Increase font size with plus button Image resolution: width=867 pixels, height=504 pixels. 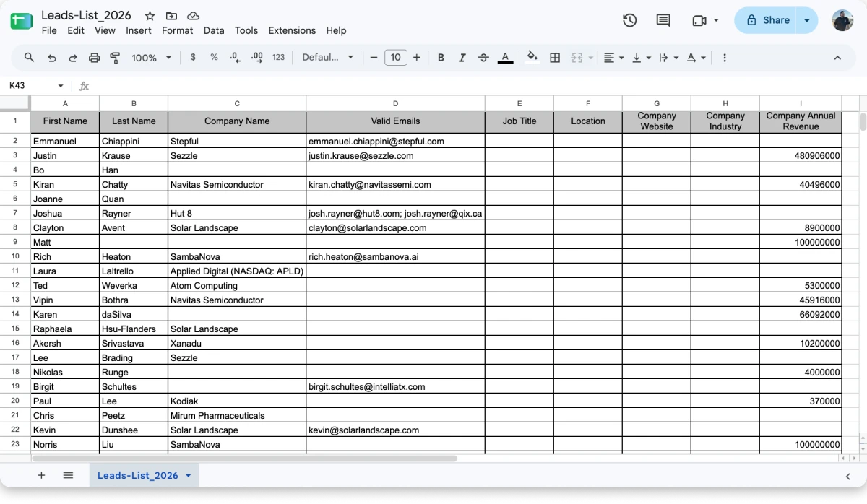pyautogui.click(x=417, y=58)
